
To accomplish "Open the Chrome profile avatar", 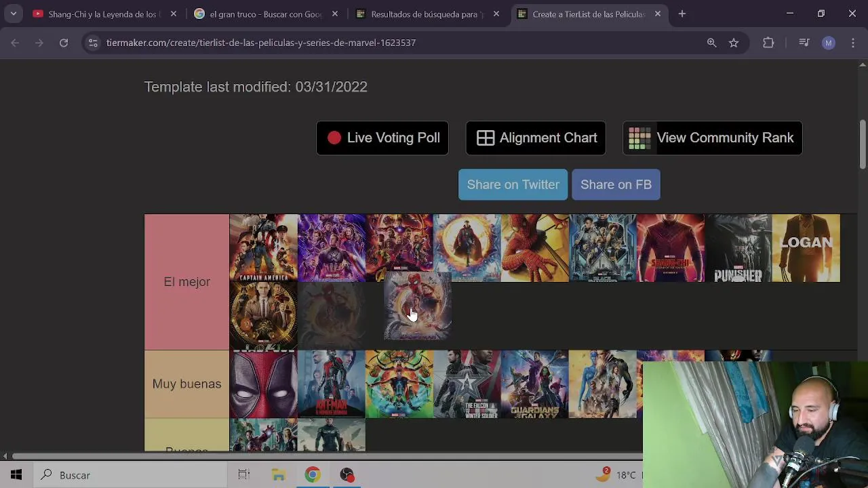I will click(829, 43).
